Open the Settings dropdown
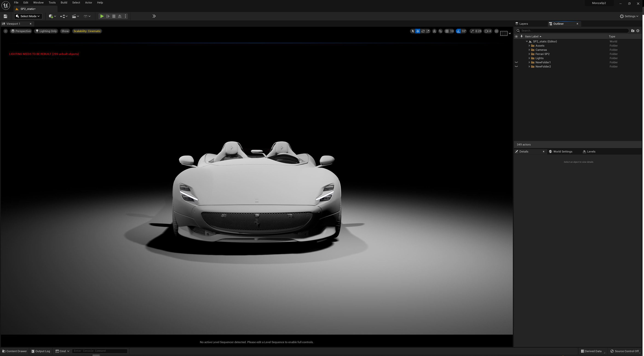644x356 pixels. (x=629, y=16)
